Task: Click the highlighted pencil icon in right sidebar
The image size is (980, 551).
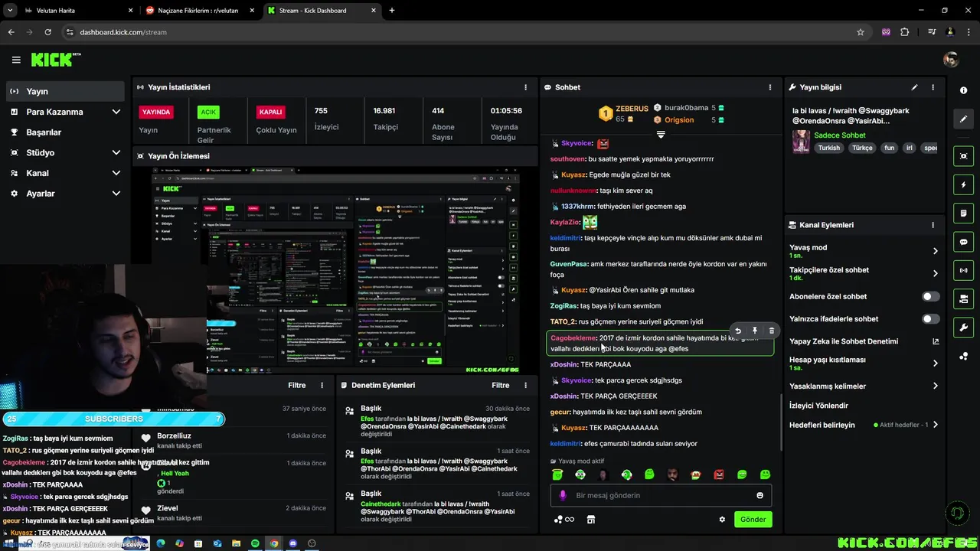Action: point(963,119)
